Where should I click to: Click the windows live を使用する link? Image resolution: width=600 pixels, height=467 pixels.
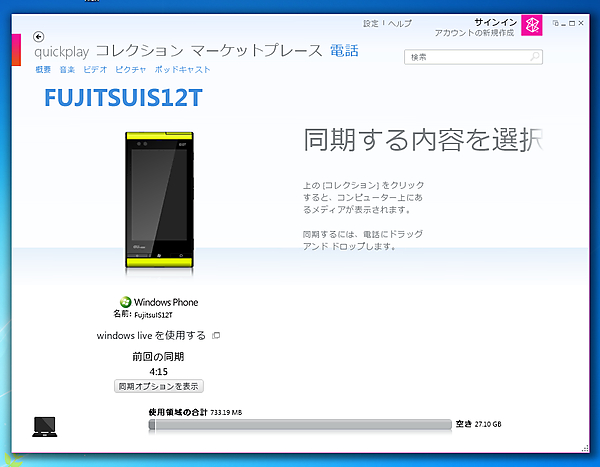click(x=151, y=336)
